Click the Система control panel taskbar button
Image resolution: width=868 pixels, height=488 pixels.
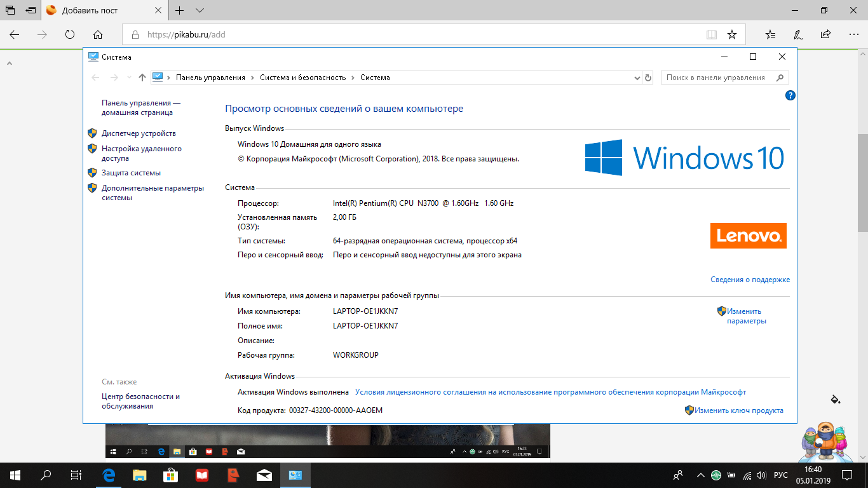tap(295, 475)
